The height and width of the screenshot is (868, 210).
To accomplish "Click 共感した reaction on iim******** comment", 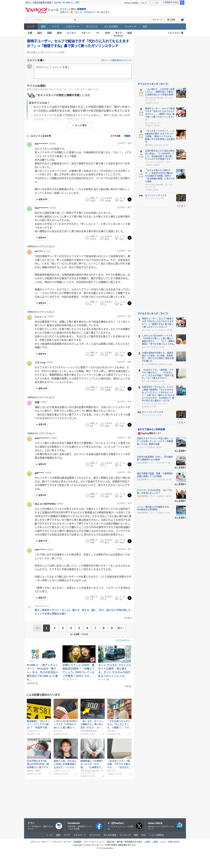I will click(x=92, y=199).
